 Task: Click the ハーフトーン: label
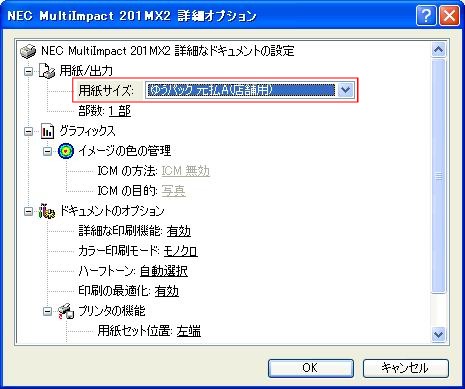[x=107, y=271]
